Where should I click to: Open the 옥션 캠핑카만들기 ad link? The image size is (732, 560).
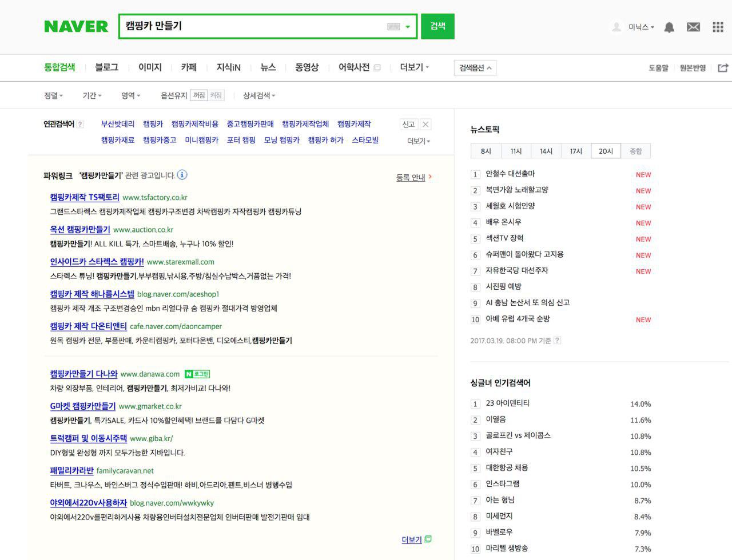coord(80,229)
